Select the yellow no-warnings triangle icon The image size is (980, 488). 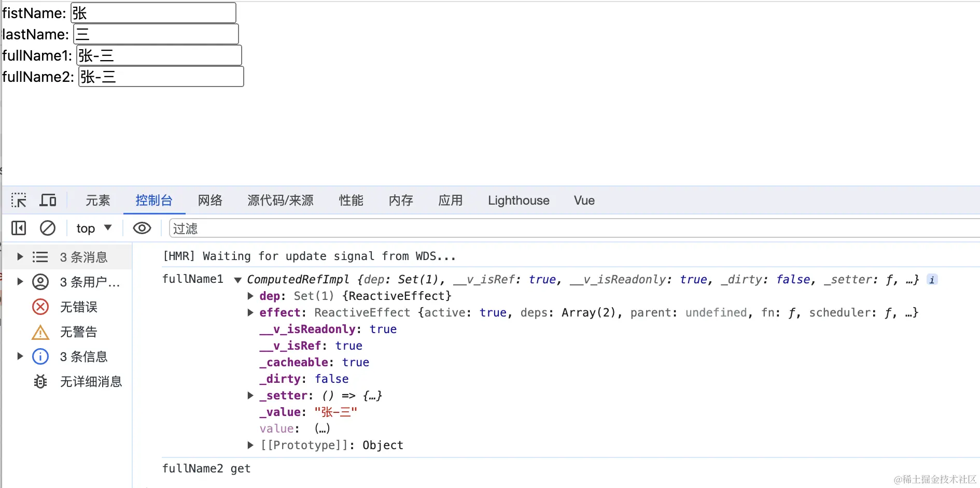(40, 332)
